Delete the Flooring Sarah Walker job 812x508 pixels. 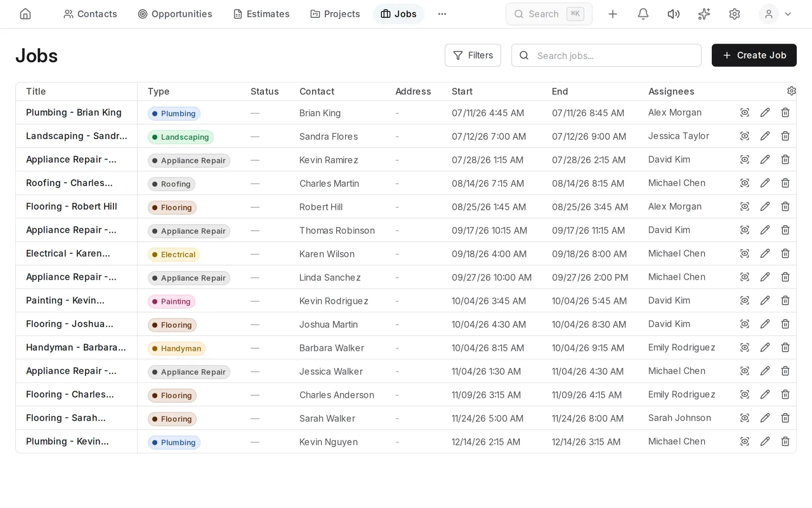(785, 418)
